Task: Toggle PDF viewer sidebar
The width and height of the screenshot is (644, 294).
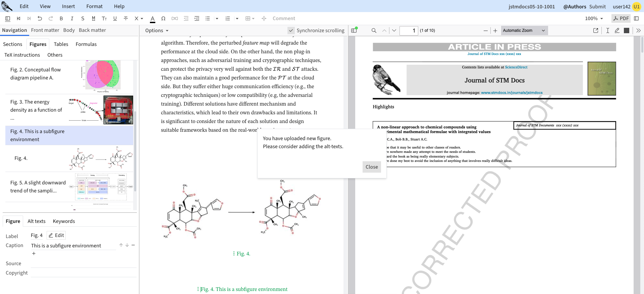Action: tap(354, 31)
